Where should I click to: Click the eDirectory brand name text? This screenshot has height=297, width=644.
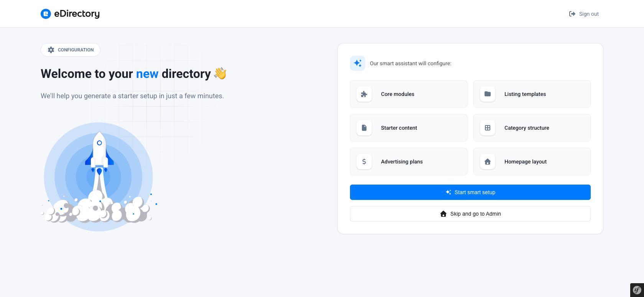pos(77,14)
